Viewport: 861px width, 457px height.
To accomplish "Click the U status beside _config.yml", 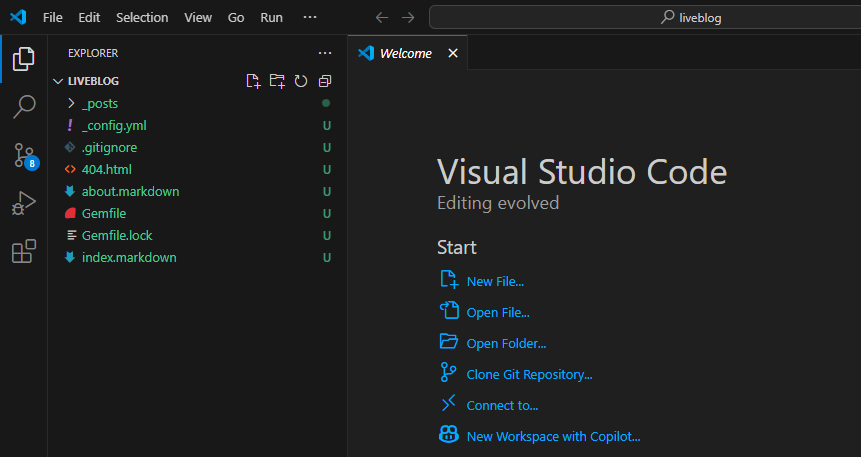I will [x=327, y=126].
